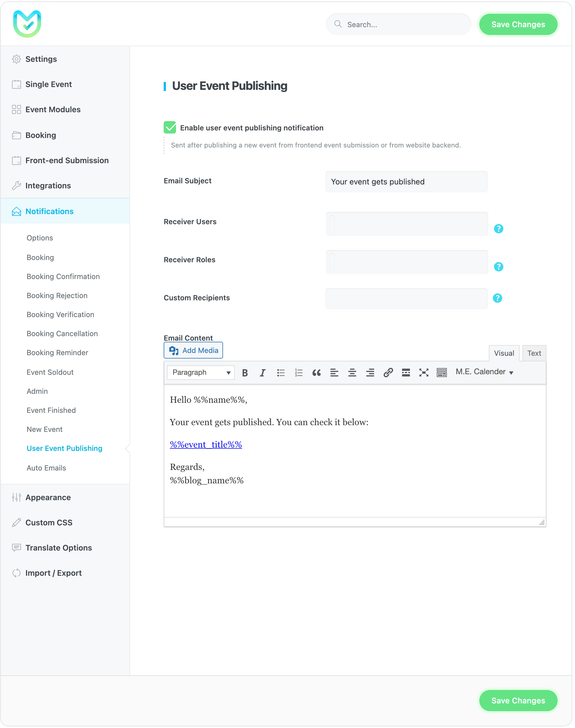Click the top Save Changes button

pyautogui.click(x=518, y=24)
